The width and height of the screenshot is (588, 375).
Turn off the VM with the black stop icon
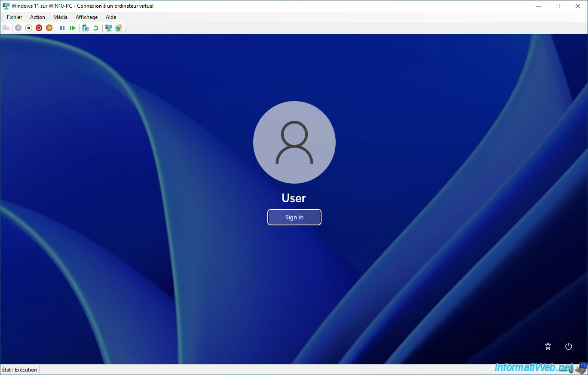click(x=29, y=28)
